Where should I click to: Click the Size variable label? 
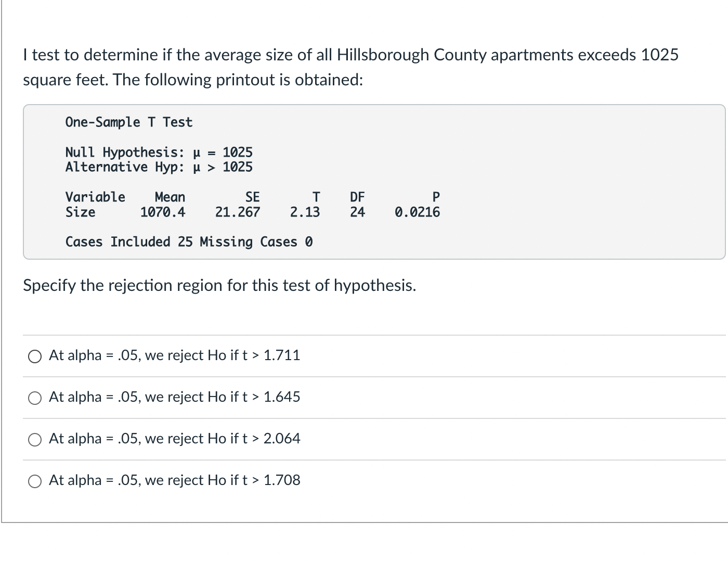click(80, 212)
